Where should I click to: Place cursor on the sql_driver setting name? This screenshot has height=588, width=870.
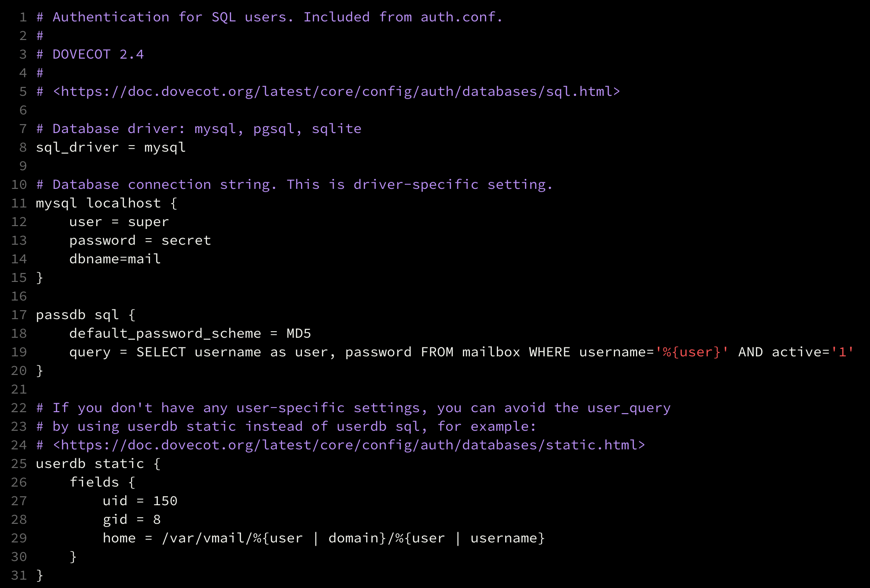77,147
